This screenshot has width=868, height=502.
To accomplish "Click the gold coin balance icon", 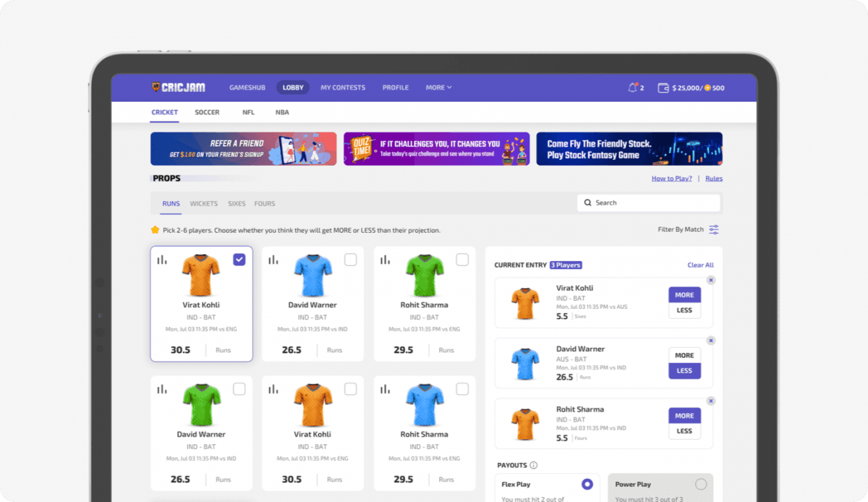I will (x=707, y=88).
